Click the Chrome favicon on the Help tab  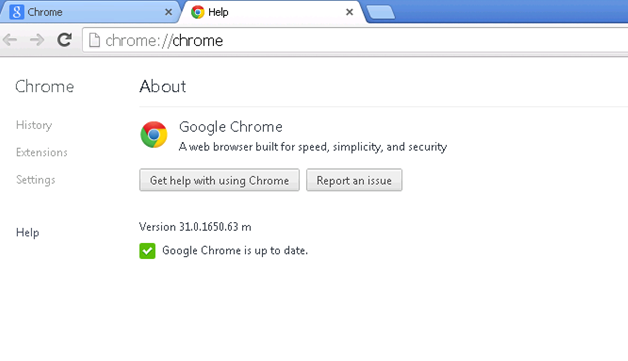pos(197,12)
